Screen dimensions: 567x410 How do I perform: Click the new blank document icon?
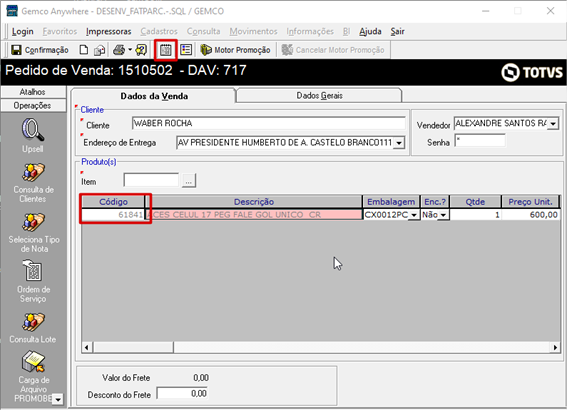(x=84, y=50)
